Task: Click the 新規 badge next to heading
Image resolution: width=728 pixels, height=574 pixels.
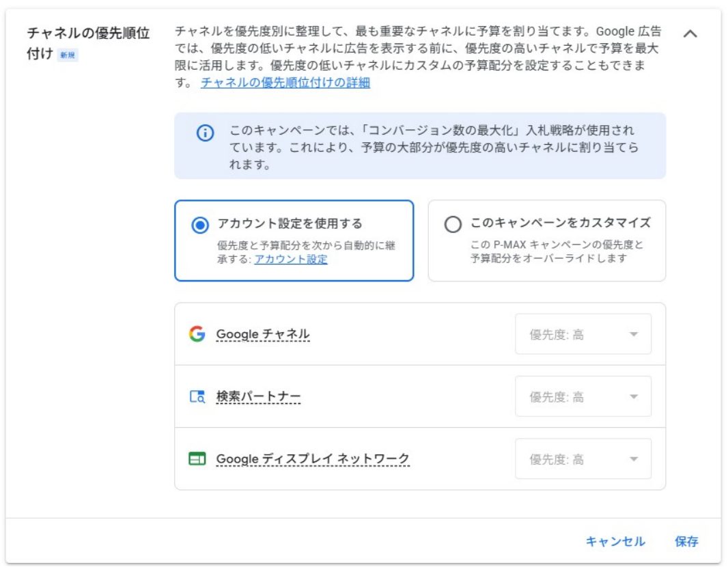Action: (68, 55)
